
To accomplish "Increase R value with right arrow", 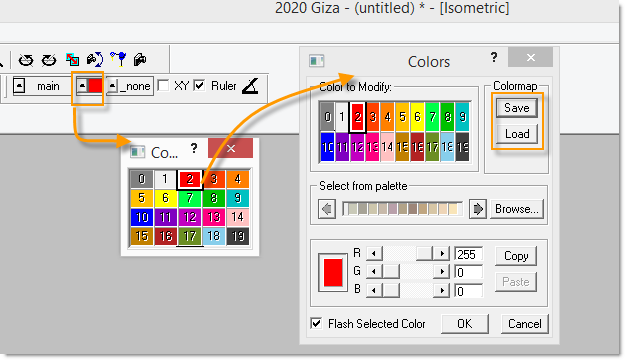I will point(442,254).
